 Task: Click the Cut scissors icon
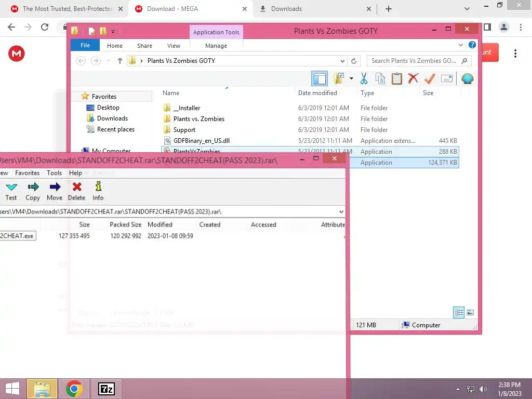tap(364, 78)
